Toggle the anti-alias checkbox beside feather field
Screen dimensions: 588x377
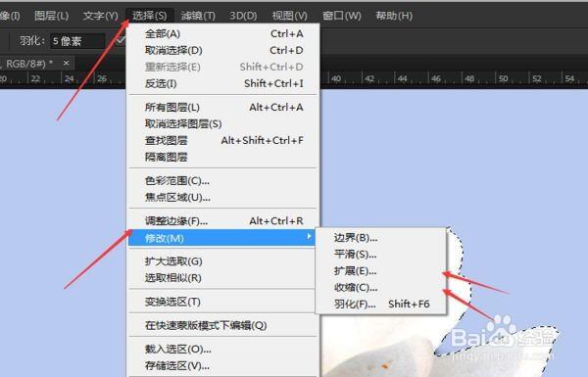pyautogui.click(x=120, y=40)
